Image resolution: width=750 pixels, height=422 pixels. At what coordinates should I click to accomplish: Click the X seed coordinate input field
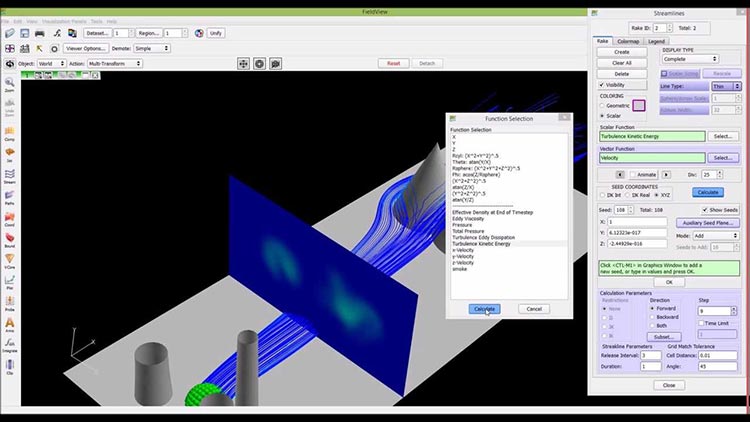click(x=637, y=222)
